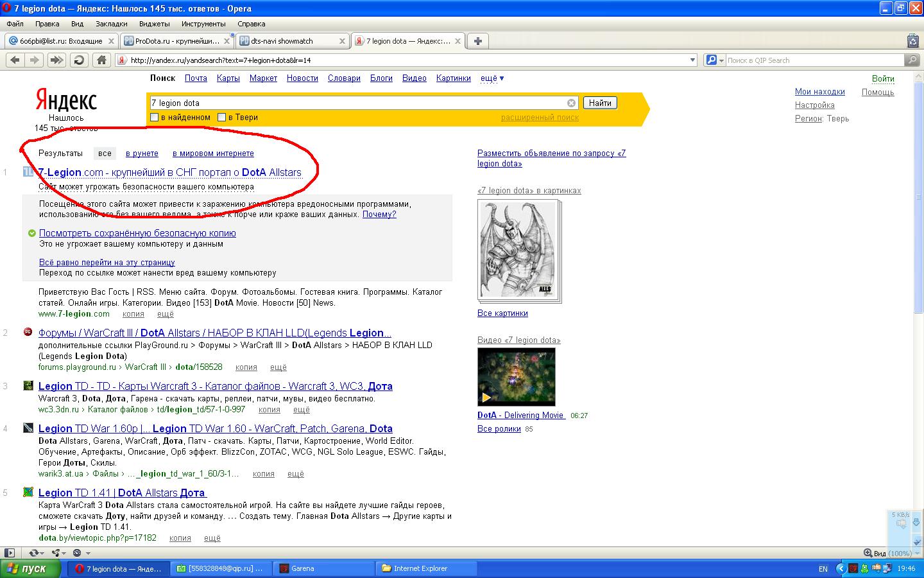Screen dimensions: 924x578
Task: Open the search engine selector dropdown
Action: point(714,60)
